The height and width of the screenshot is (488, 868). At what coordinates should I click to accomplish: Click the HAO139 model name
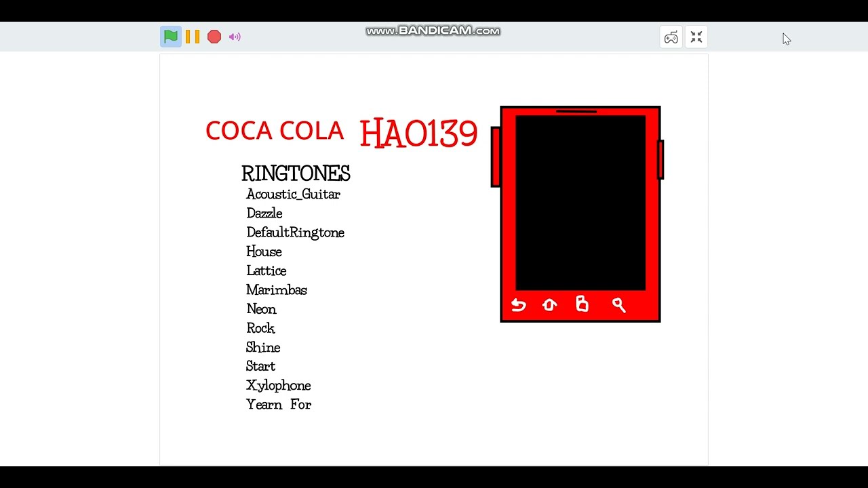(x=418, y=134)
